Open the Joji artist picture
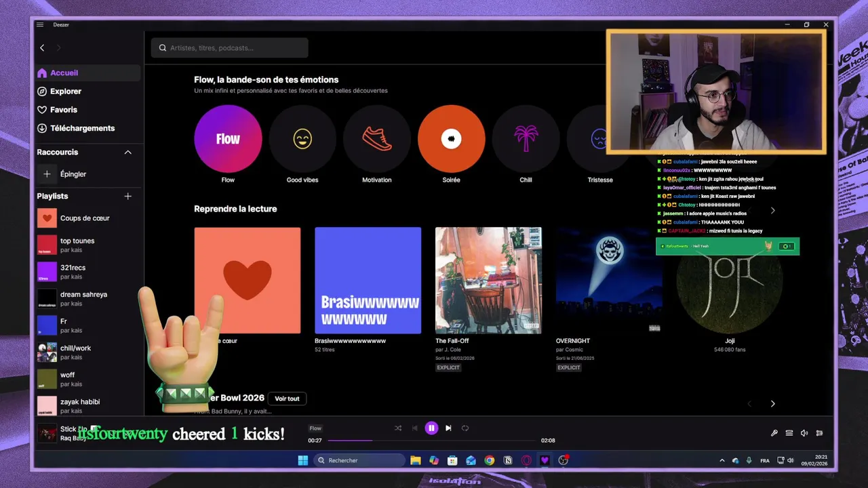The height and width of the screenshot is (488, 868). pyautogui.click(x=730, y=280)
